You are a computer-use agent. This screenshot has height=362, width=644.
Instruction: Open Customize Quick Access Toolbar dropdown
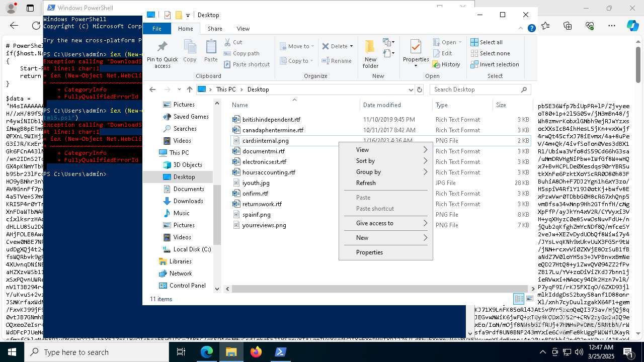click(188, 16)
